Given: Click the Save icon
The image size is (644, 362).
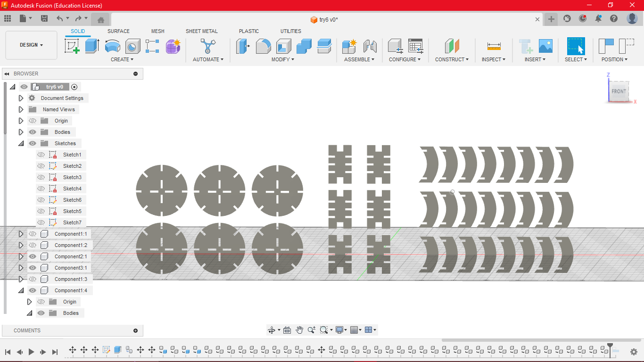Looking at the screenshot, I should pyautogui.click(x=44, y=18).
